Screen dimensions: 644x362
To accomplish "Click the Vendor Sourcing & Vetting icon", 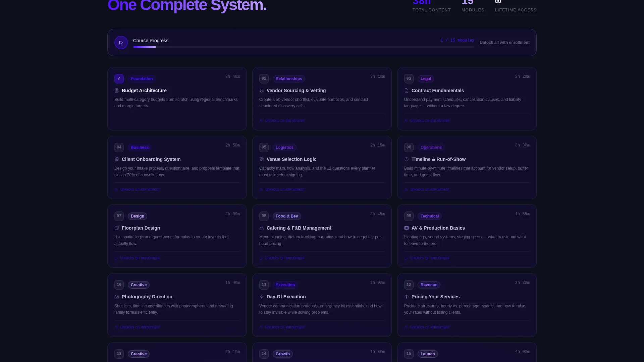I will tap(262, 90).
